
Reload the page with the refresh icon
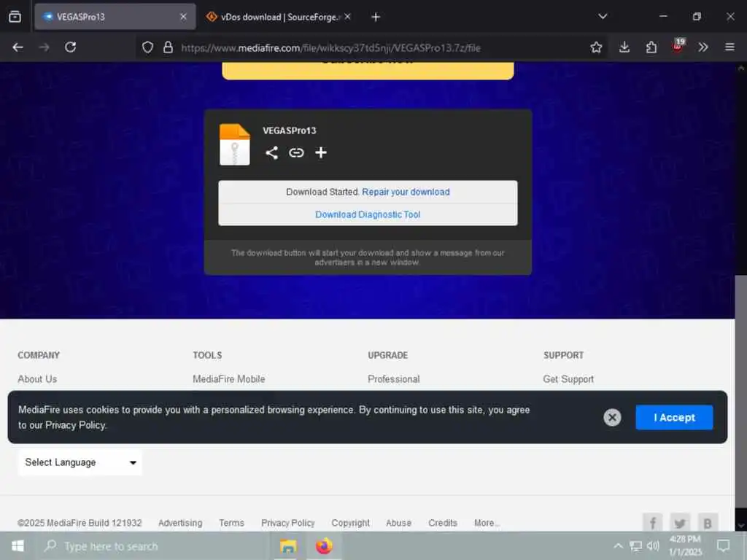[x=71, y=47]
